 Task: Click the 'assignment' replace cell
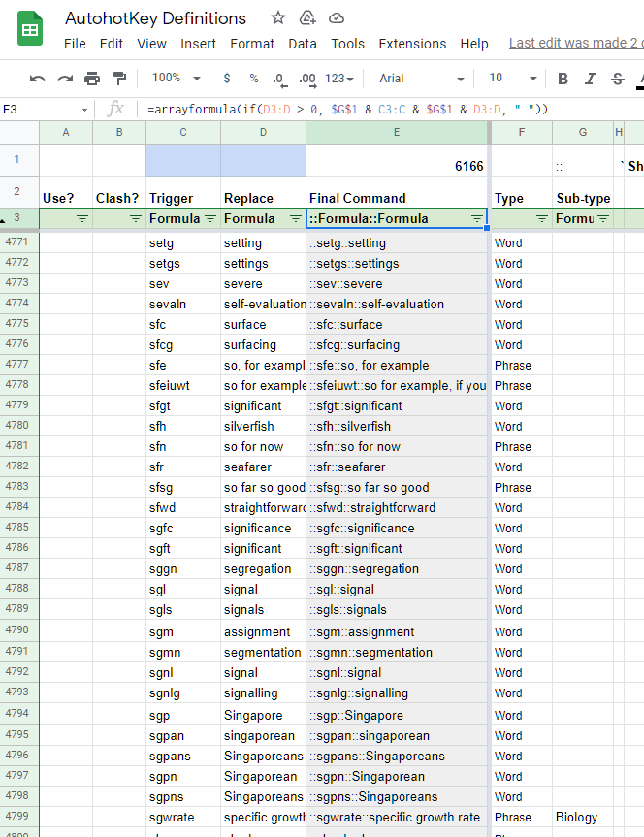(263, 631)
